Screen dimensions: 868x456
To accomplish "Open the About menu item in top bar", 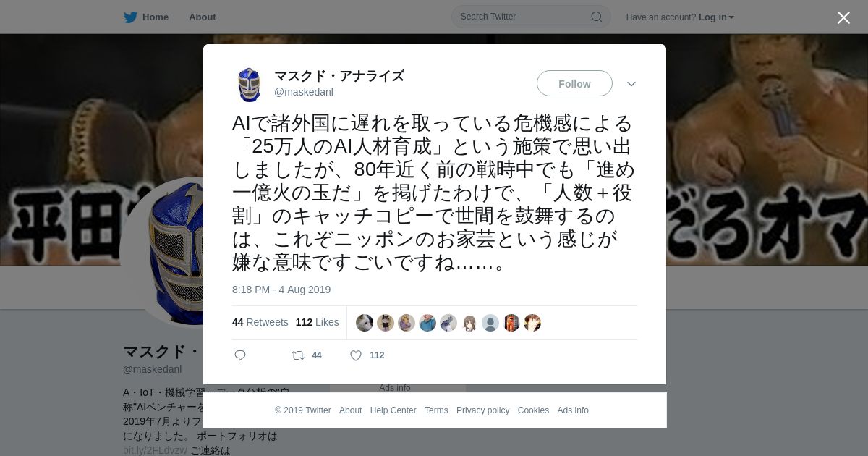I will (203, 17).
